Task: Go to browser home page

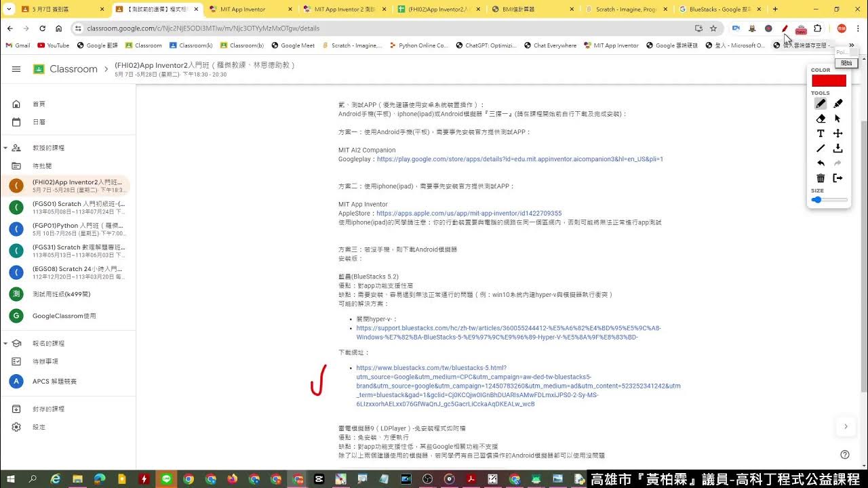Action: [59, 28]
